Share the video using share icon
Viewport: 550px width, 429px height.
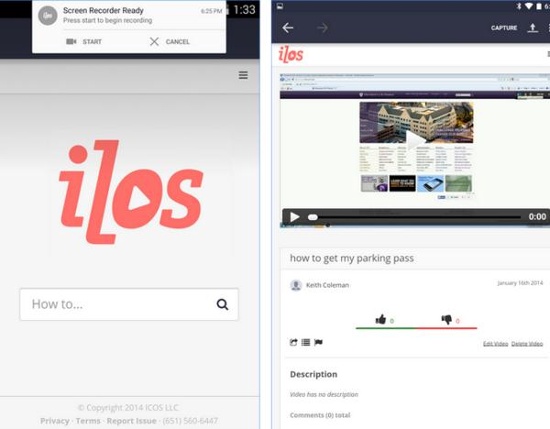coord(294,342)
